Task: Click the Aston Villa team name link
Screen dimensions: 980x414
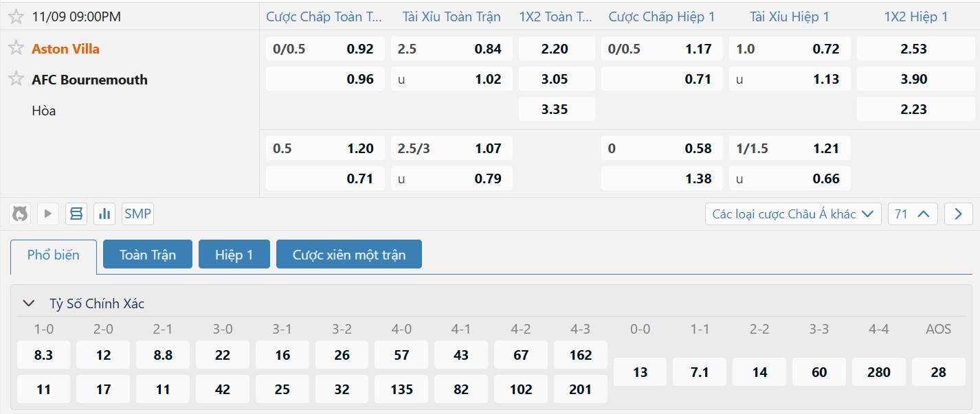Action: (x=65, y=49)
